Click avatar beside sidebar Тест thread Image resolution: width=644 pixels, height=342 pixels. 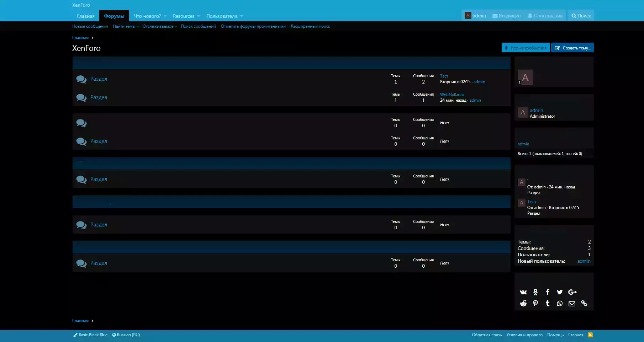(522, 203)
